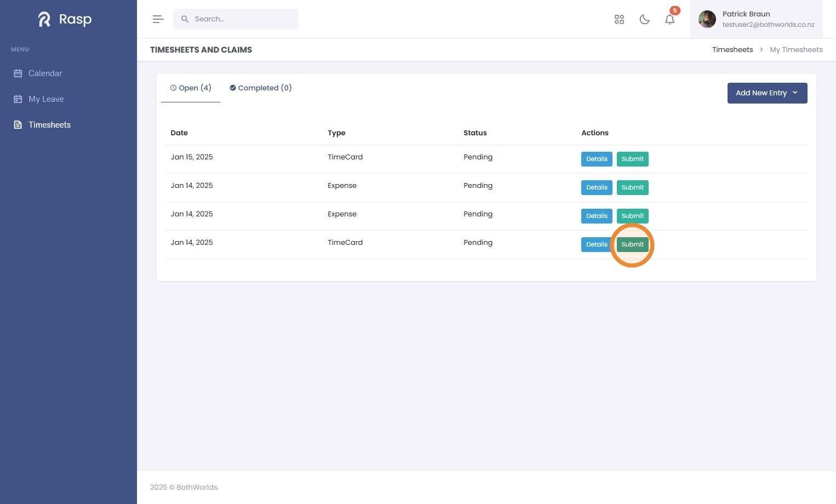Click the Calendar sidebar icon
Screen dimensions: 836x504
[18, 73]
